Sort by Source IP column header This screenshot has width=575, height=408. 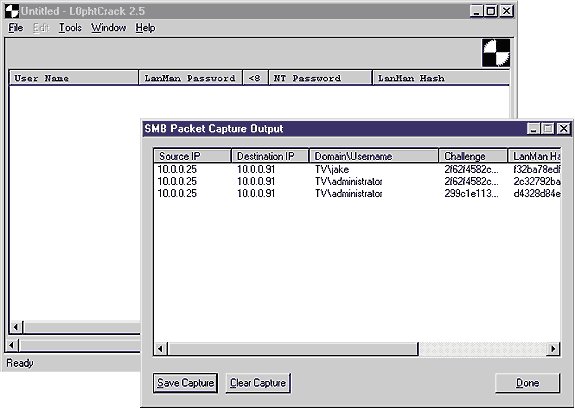(x=192, y=156)
